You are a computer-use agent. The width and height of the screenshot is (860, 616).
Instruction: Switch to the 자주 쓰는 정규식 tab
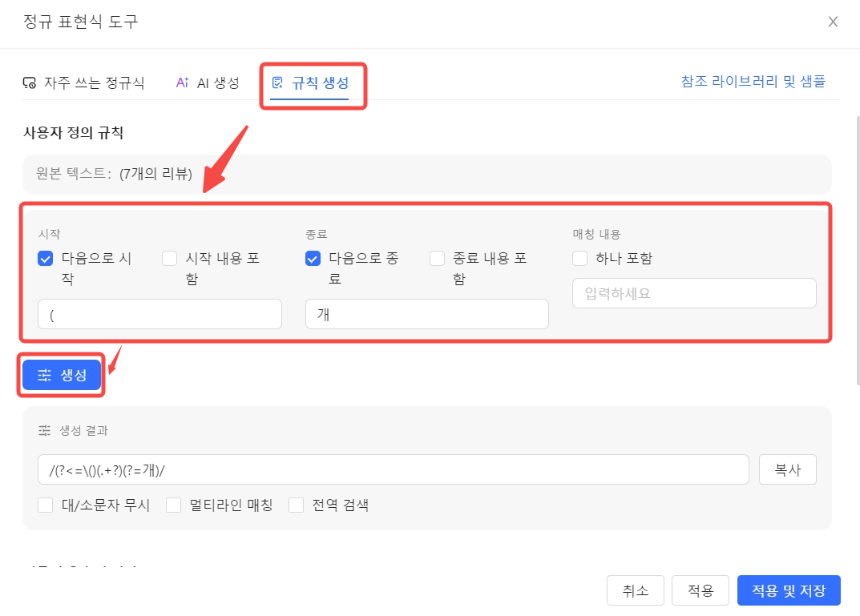coord(84,83)
